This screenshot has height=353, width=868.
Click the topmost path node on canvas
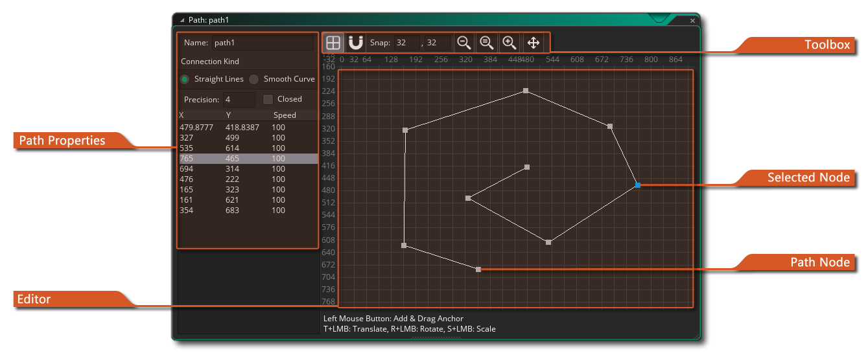pyautogui.click(x=526, y=91)
